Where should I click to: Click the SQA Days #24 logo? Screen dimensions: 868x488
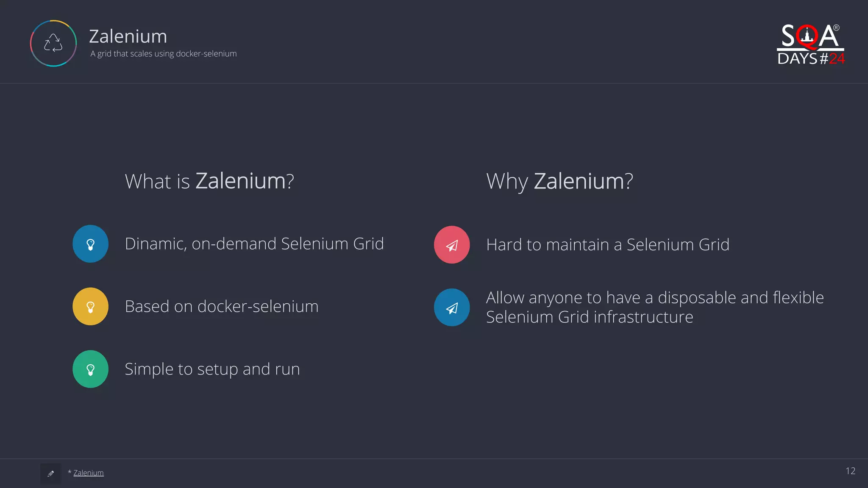pyautogui.click(x=811, y=44)
